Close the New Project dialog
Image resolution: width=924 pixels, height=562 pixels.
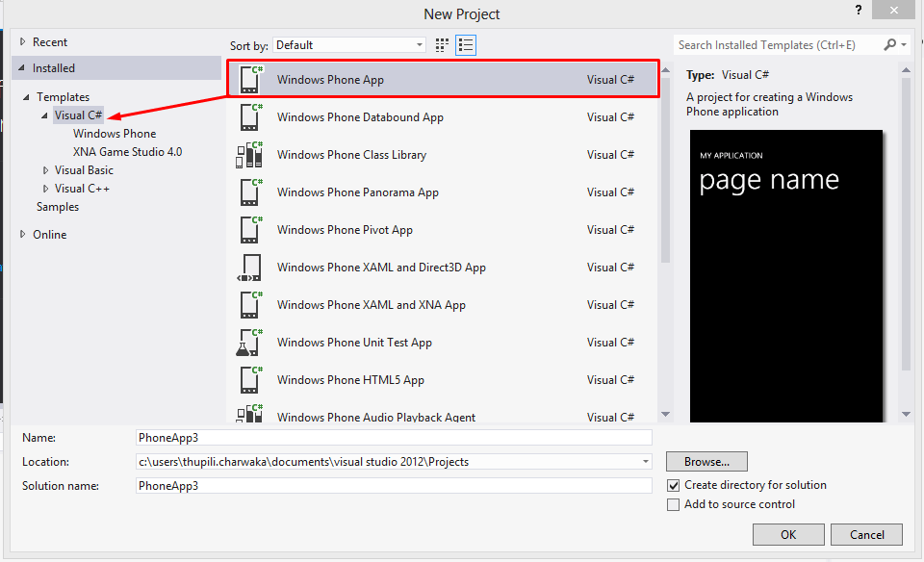coord(893,10)
